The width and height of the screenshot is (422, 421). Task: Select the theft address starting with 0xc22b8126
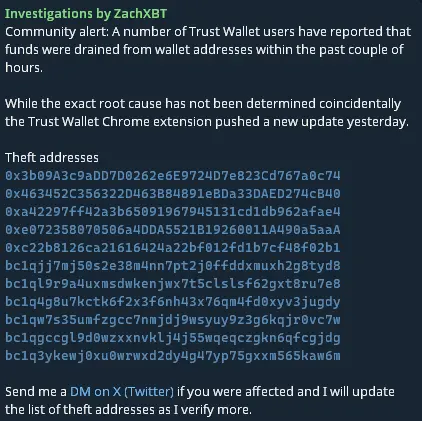(173, 248)
